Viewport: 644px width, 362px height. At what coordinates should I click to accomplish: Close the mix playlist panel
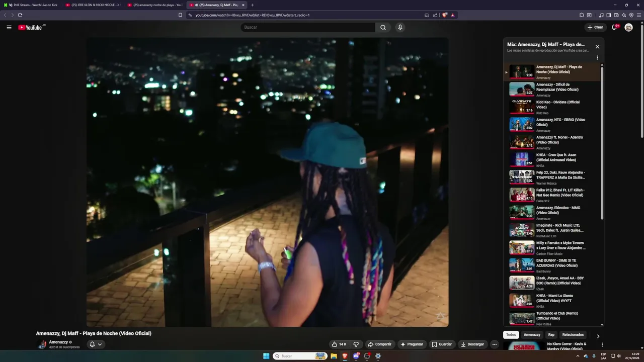[x=597, y=47]
